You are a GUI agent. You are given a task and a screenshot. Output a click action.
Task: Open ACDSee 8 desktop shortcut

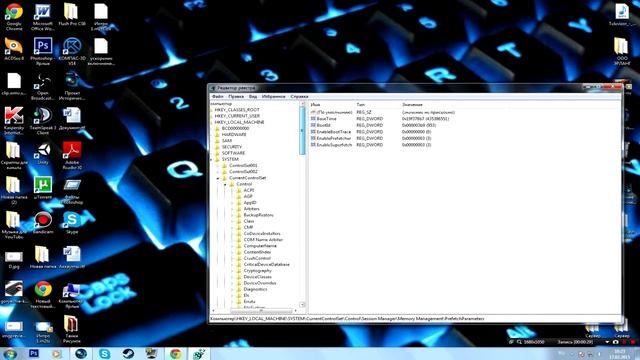click(14, 49)
